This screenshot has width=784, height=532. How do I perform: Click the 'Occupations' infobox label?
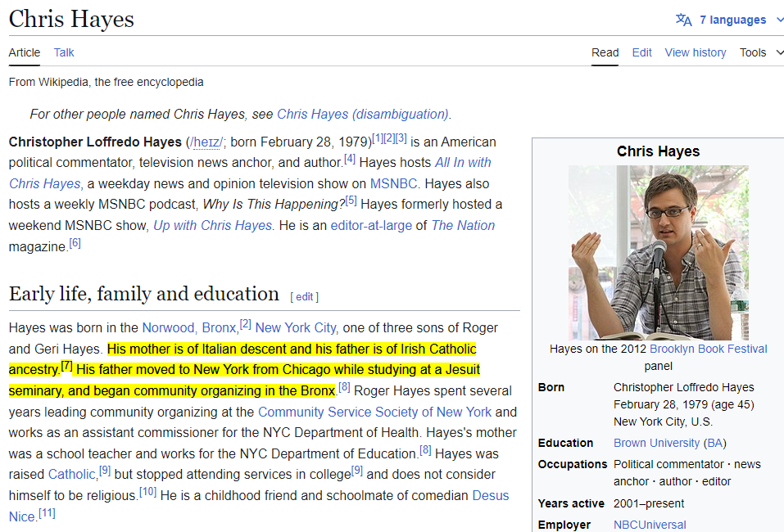click(x=573, y=464)
